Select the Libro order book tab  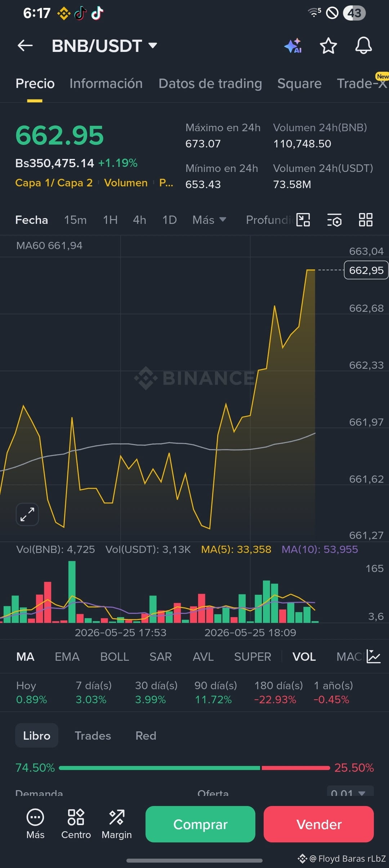pos(37,735)
